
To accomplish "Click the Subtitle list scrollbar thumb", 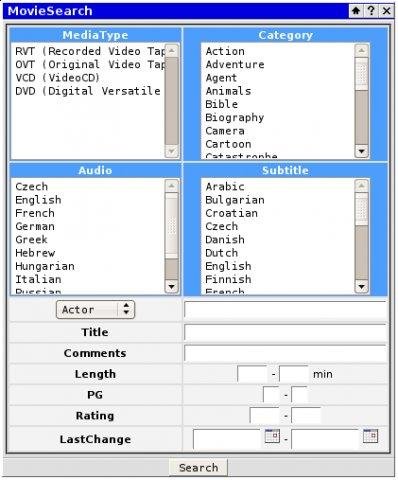I will point(362,209).
